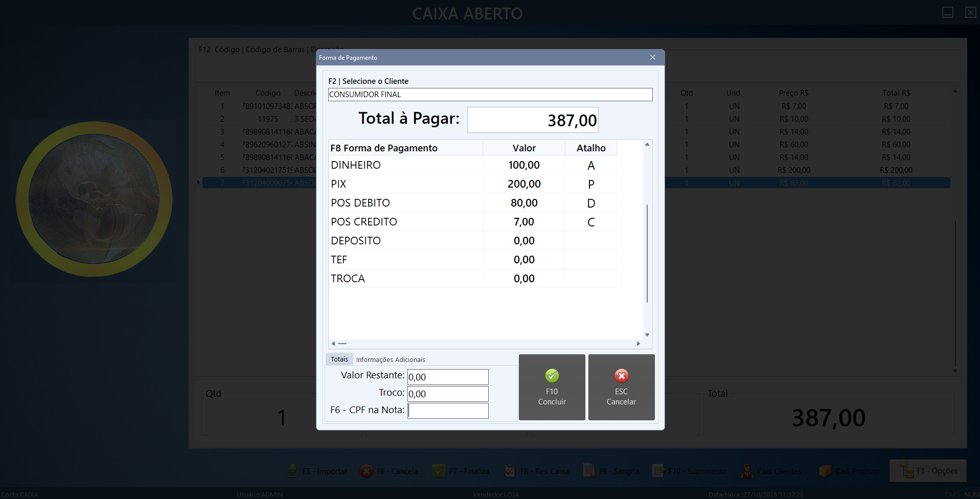Click the green checkmark Concluir icon

click(x=552, y=376)
